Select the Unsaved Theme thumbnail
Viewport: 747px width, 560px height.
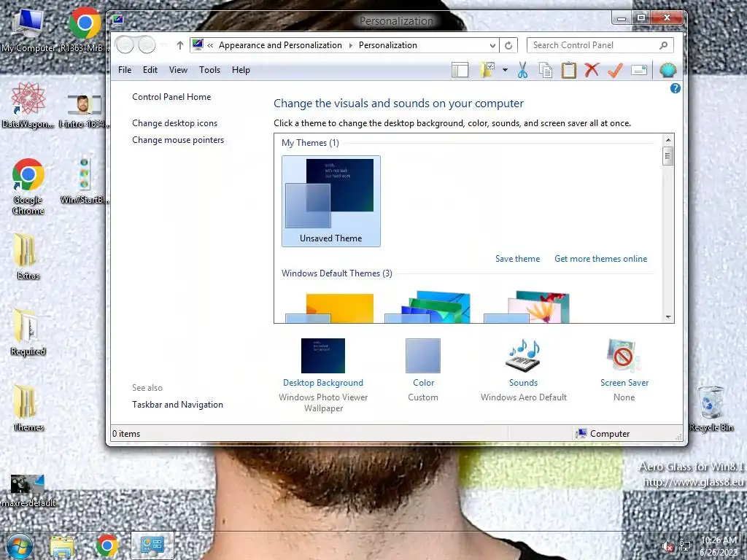tap(331, 201)
